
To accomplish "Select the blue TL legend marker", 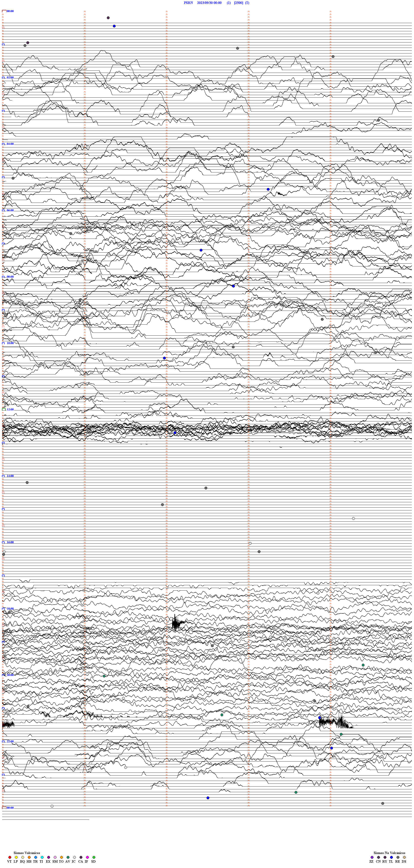I will click(x=391, y=857).
